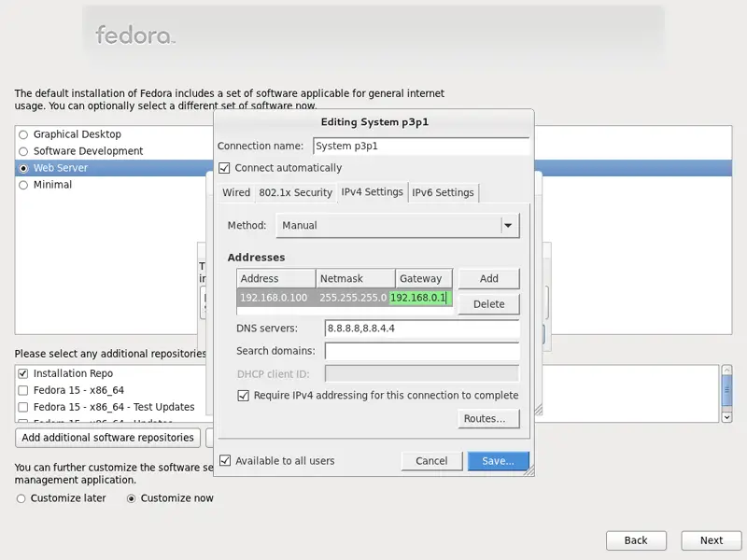747x560 pixels.
Task: Click the Editing System p3p1 title bar
Action: 374,122
